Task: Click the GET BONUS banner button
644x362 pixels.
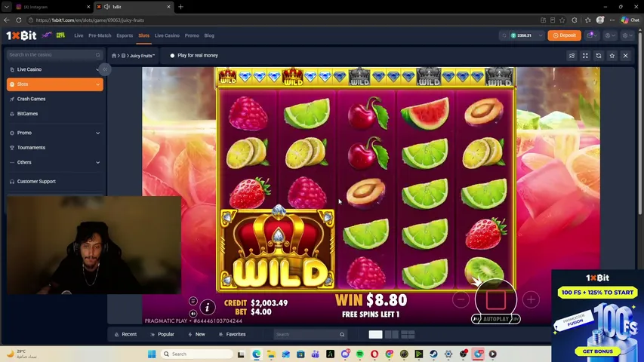Action: [x=598, y=351]
